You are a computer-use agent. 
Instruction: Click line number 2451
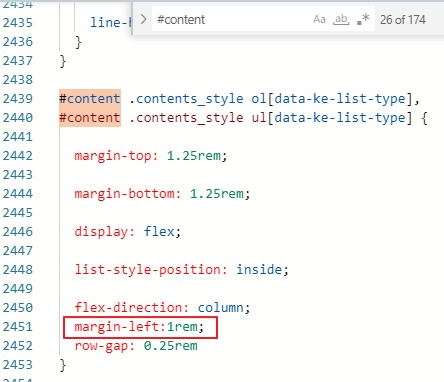click(x=18, y=327)
